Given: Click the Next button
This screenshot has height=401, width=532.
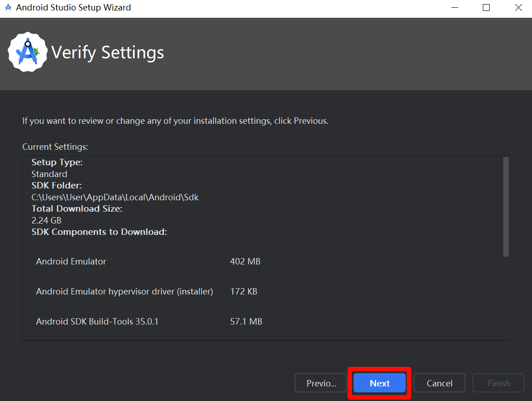Looking at the screenshot, I should tap(379, 383).
